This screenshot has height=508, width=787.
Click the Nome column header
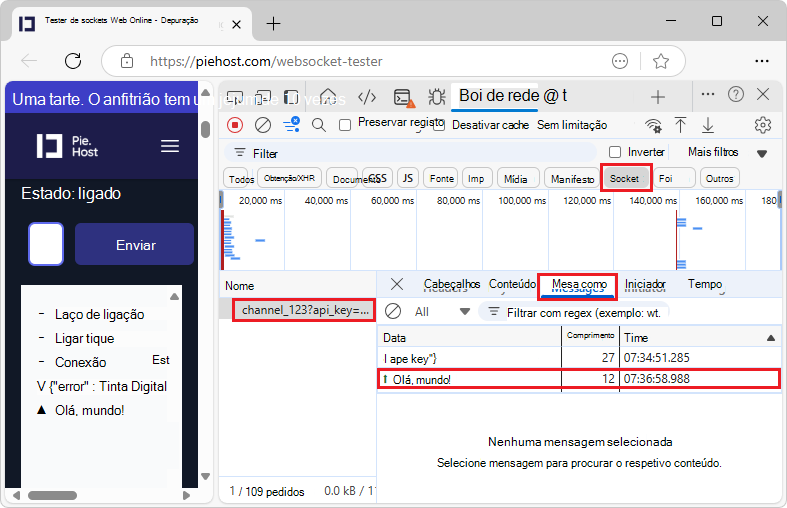[x=298, y=286]
